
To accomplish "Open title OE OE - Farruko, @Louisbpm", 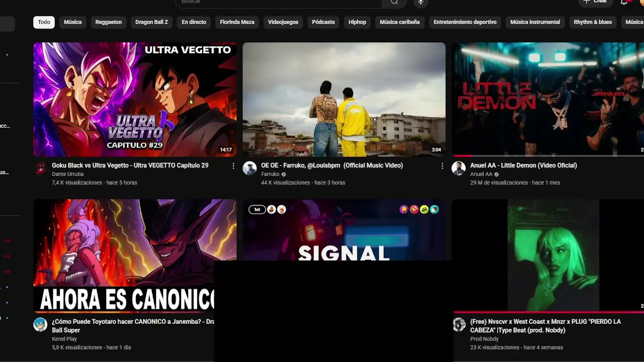I will click(x=332, y=165).
